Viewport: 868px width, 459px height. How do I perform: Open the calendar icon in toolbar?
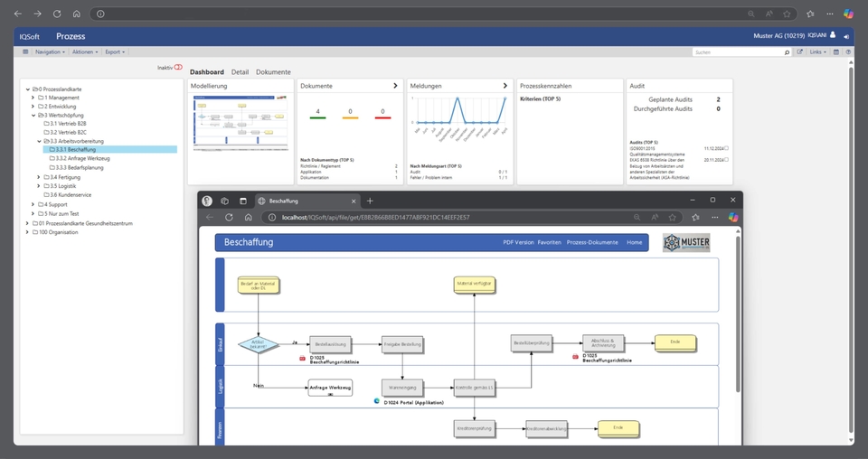click(x=836, y=52)
